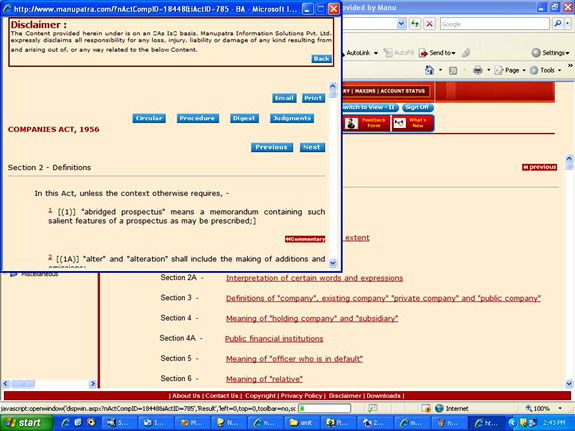Open the Commentary link under abridged prospectus
Screen dimensions: 575x431
tap(305, 239)
